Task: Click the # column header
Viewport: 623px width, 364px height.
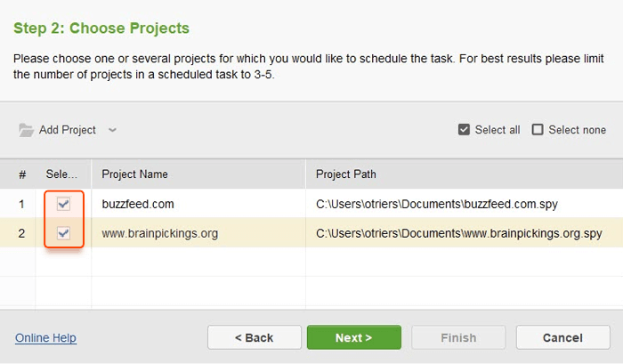Action: pos(22,174)
